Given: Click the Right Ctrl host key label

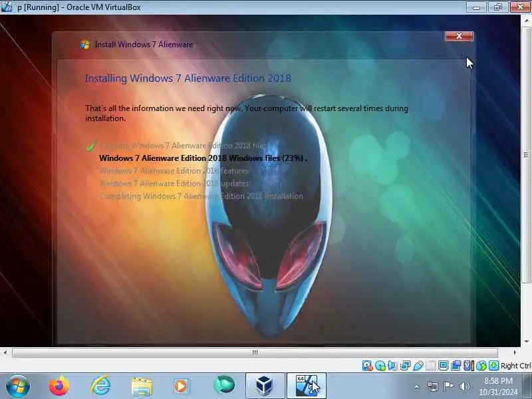Looking at the screenshot, I should 515,366.
